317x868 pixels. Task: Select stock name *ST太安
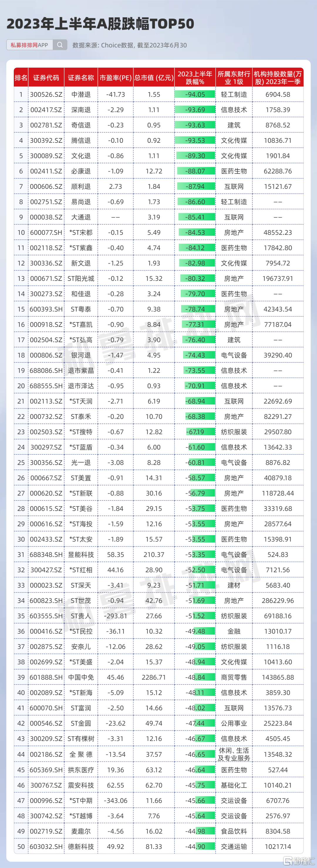tap(81, 539)
